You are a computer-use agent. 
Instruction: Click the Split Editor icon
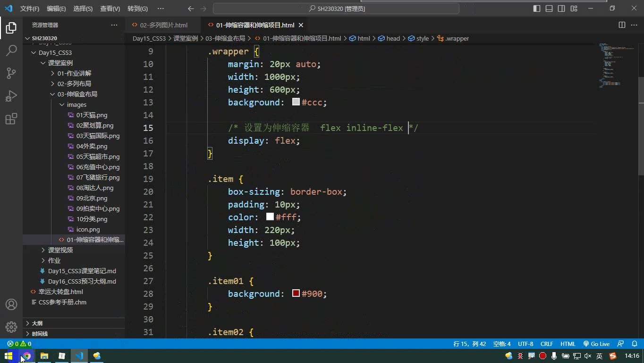(622, 25)
